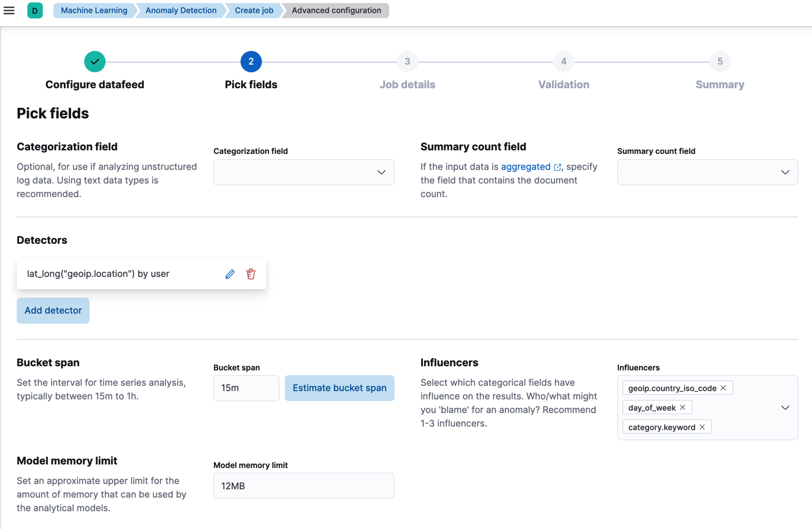This screenshot has width=812, height=529.
Task: Select the Job details wizard step
Action: (x=407, y=61)
